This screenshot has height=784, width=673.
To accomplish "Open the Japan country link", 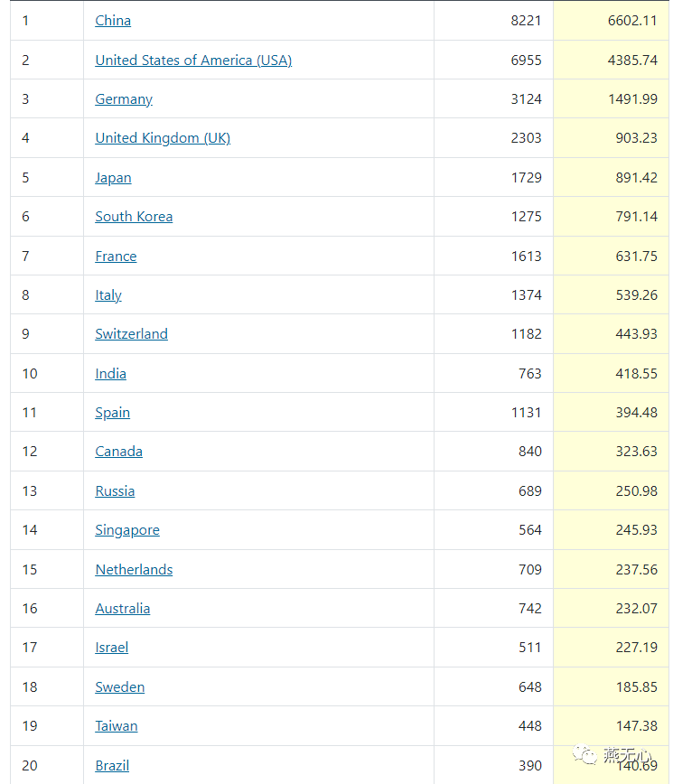I will coord(113,178).
